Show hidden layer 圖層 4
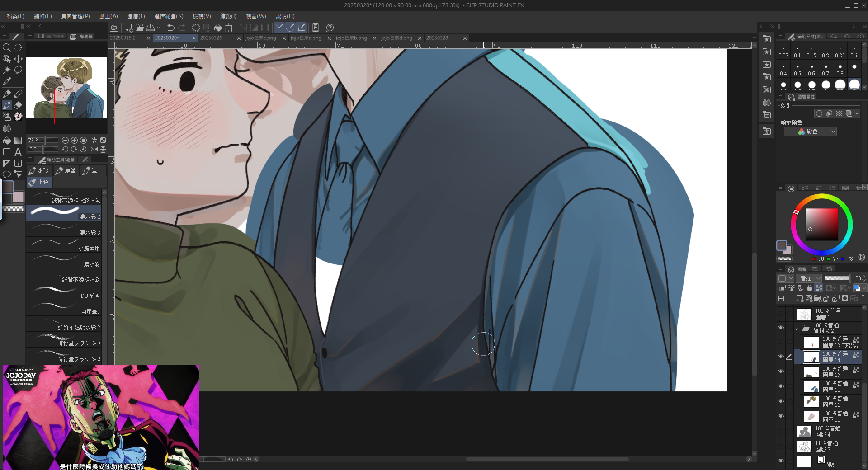868x470 pixels. tap(781, 431)
